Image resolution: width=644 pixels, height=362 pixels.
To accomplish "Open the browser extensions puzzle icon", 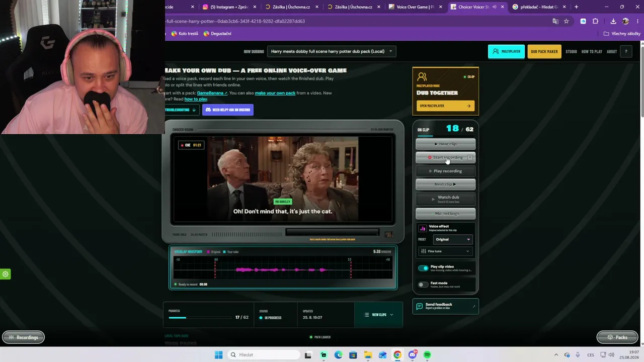I will [x=596, y=21].
